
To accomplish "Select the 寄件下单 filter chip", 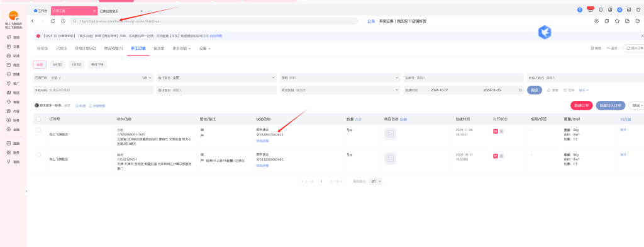I will click(x=97, y=65).
